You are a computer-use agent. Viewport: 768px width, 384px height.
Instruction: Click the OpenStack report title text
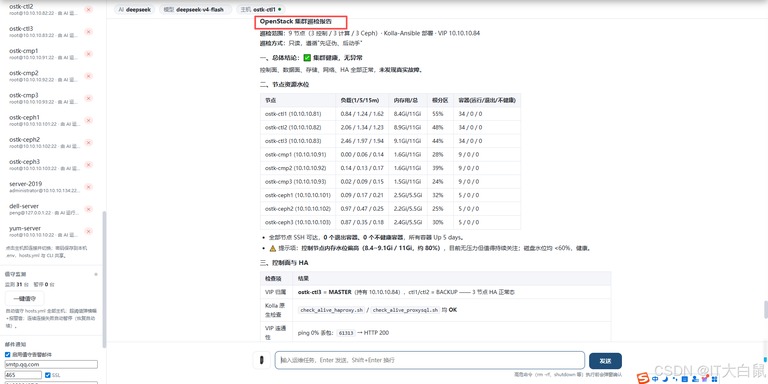(296, 22)
